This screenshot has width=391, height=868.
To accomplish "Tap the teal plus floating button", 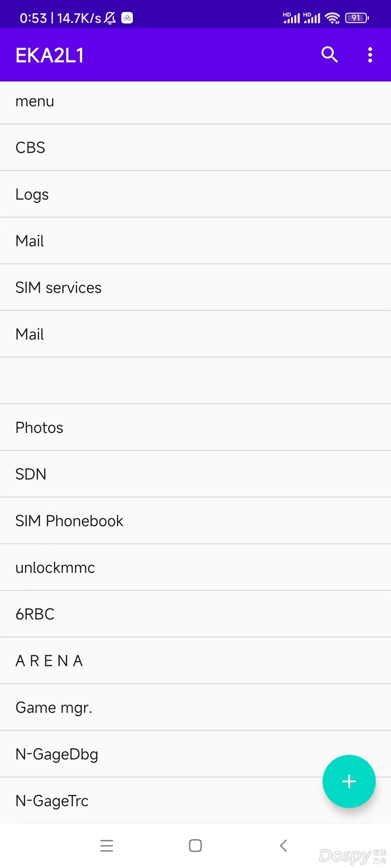I will (349, 781).
